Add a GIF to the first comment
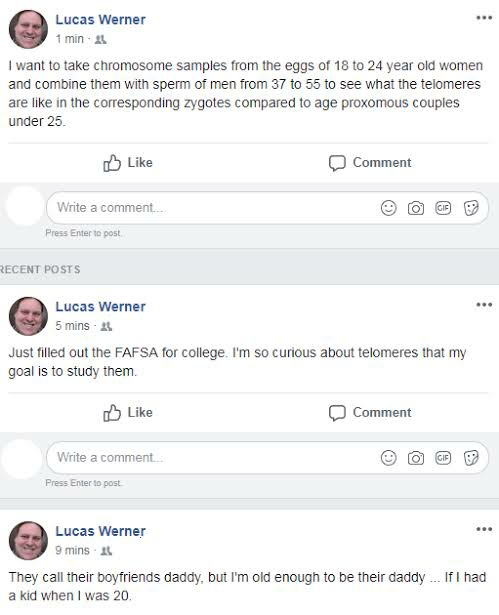Screen dimensions: 499x615 tap(443, 208)
